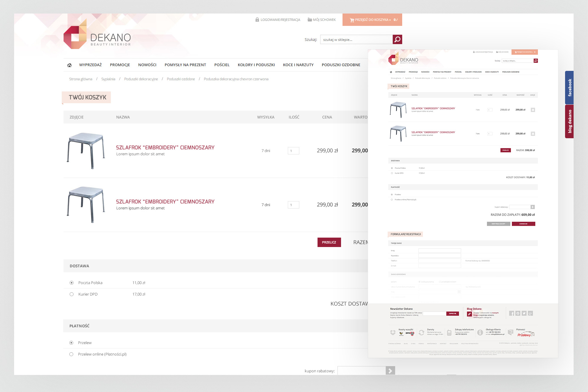Choose Przelew online (Płatności.pl) payment
Image resolution: width=588 pixels, height=392 pixels.
71,354
